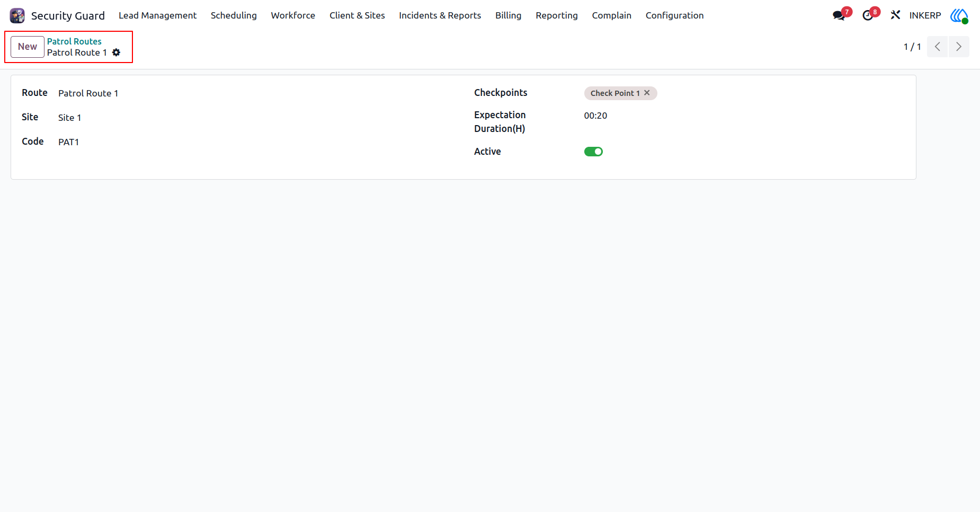This screenshot has height=512, width=980.
Task: Click the Checkpoints field label
Action: tap(501, 93)
